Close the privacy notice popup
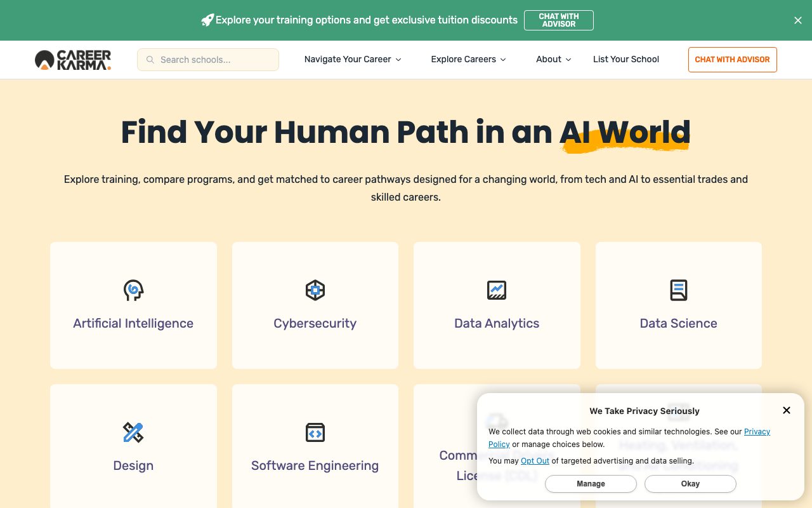This screenshot has width=812, height=508. (787, 410)
